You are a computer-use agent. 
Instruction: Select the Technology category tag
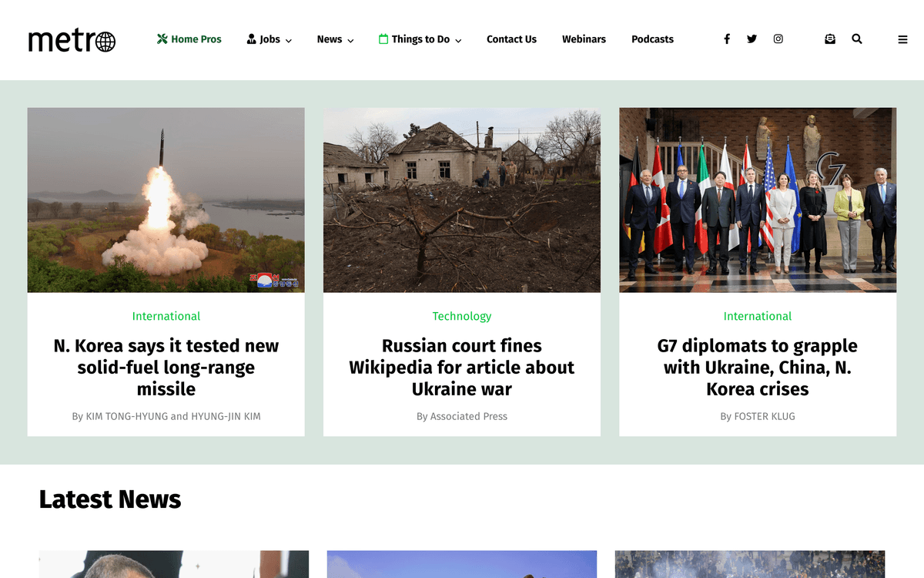[462, 316]
